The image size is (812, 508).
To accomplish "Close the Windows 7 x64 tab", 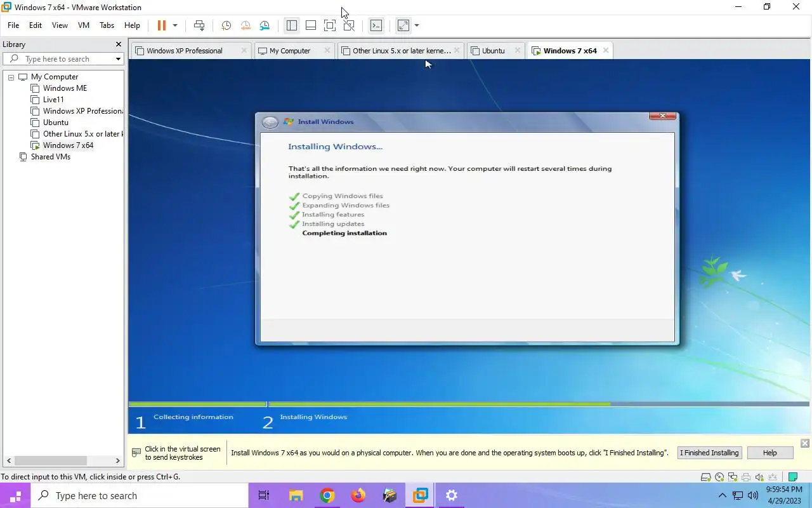I will pos(606,50).
